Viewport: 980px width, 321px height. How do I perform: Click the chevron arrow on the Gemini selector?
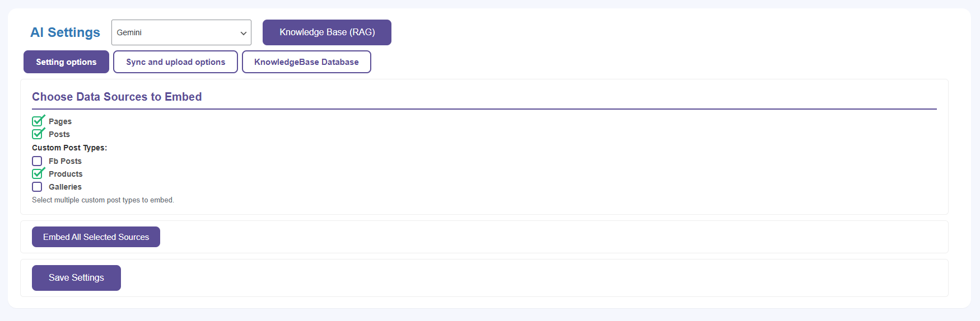pyautogui.click(x=244, y=33)
